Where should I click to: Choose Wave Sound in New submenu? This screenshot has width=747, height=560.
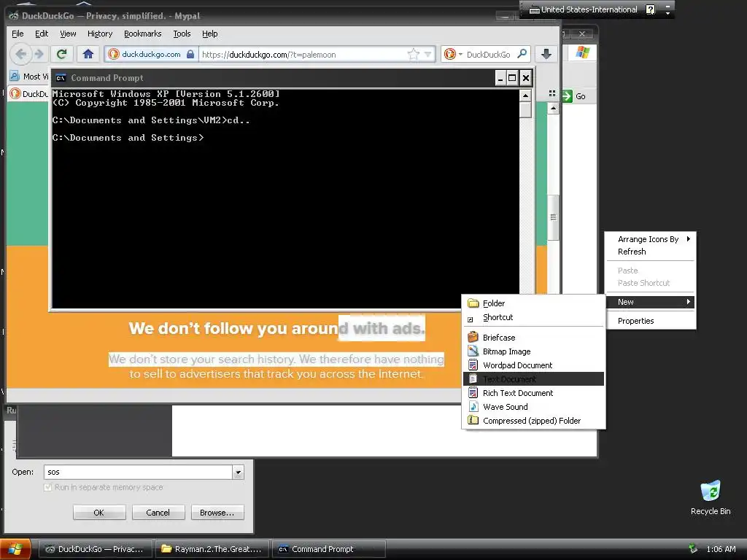pyautogui.click(x=533, y=407)
